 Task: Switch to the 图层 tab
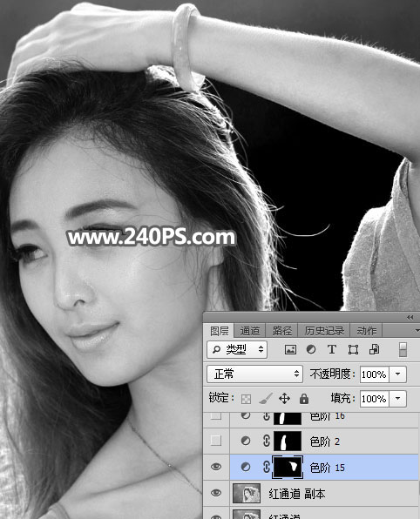pos(220,331)
